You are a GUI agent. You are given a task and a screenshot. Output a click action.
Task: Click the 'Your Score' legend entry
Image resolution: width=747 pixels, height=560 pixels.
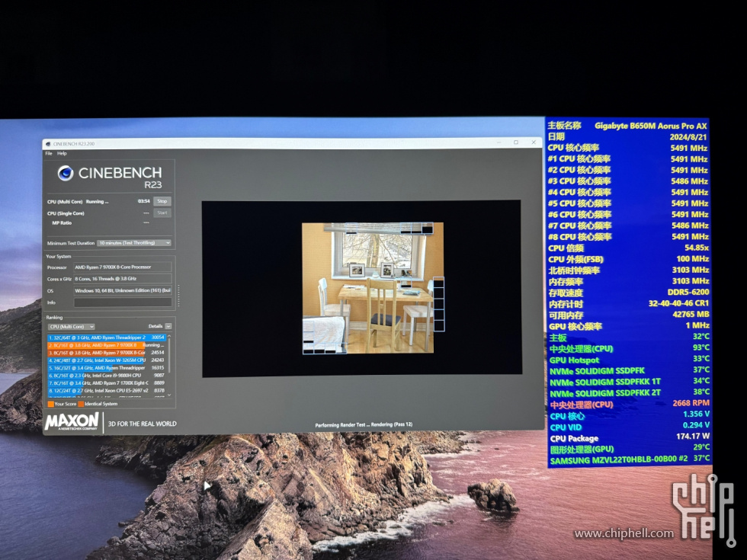(62, 404)
